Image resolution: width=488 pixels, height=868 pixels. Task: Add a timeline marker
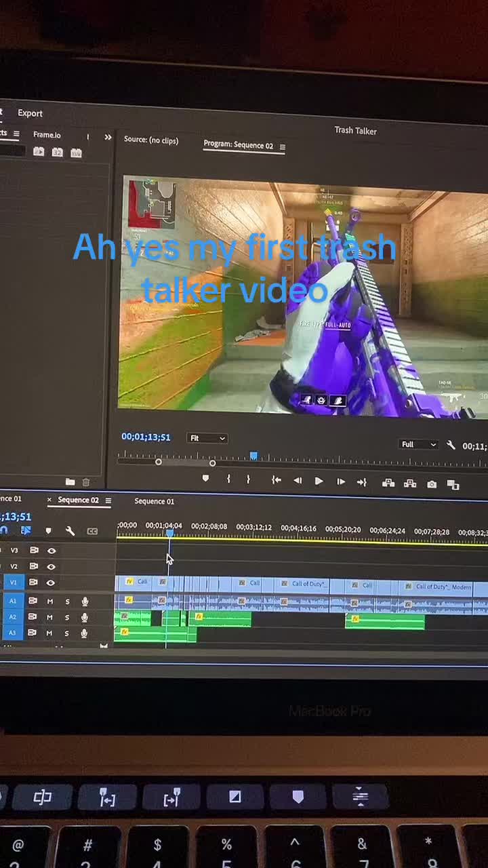[x=48, y=531]
